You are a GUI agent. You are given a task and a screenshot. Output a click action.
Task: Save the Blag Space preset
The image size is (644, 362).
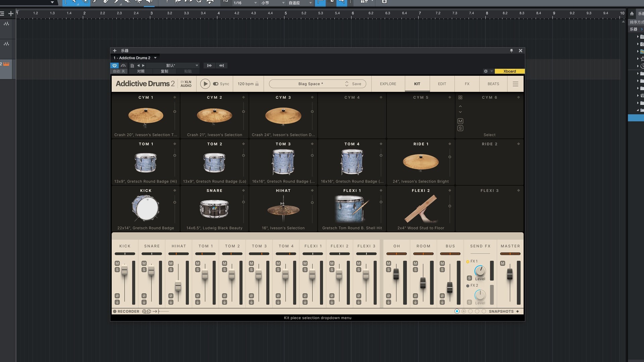point(357,84)
